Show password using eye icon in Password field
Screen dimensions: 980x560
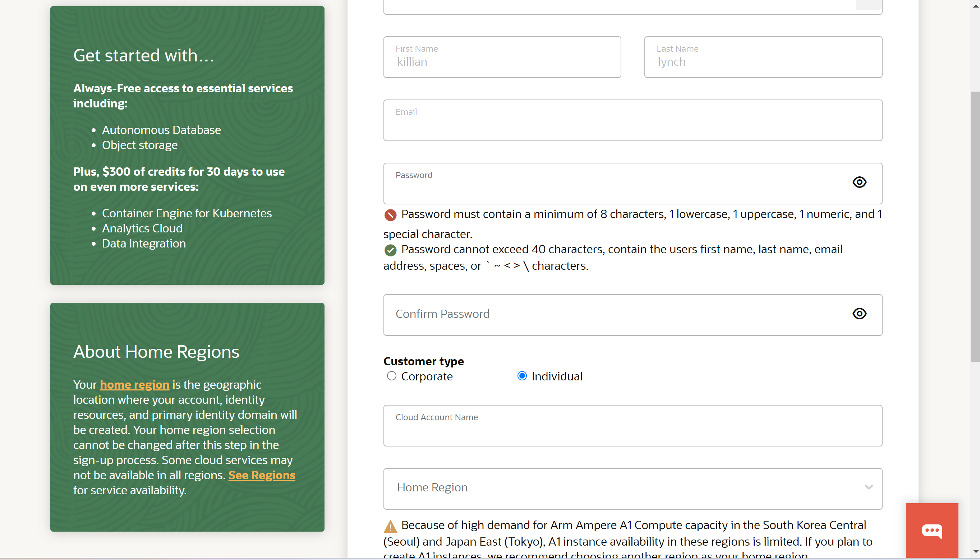click(859, 182)
